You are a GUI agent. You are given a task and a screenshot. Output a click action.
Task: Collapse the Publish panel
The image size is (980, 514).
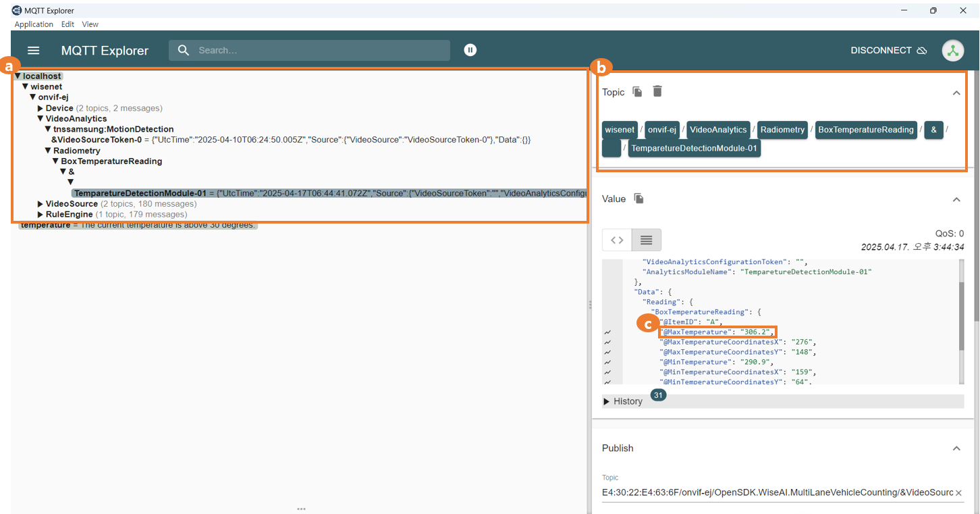pos(956,448)
